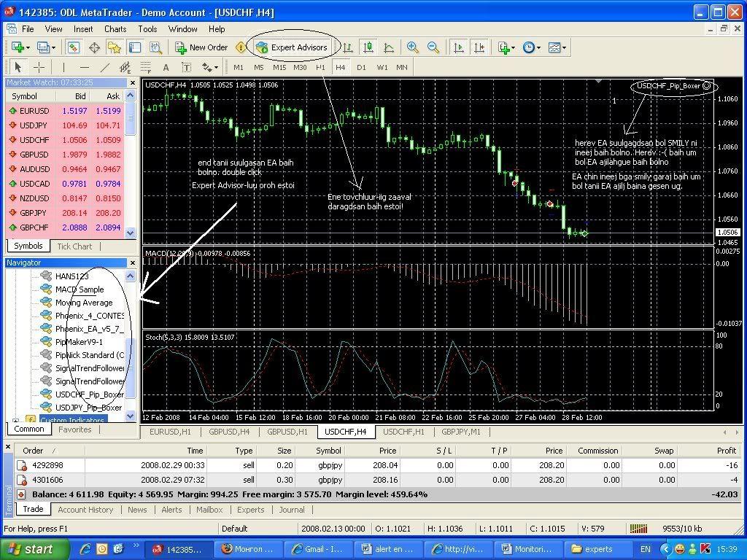
Task: Open the Templates dropdown
Action: coord(557,47)
